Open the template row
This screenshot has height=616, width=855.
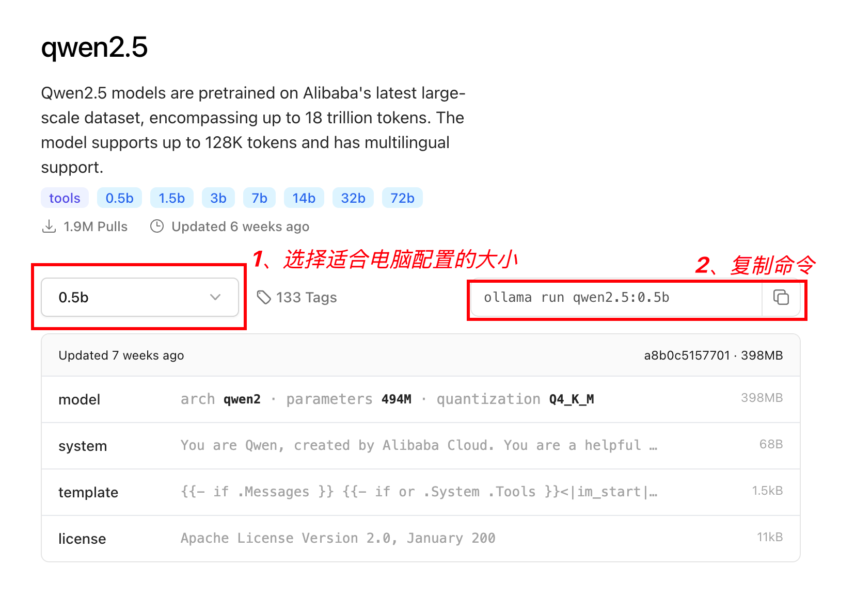[x=421, y=492]
